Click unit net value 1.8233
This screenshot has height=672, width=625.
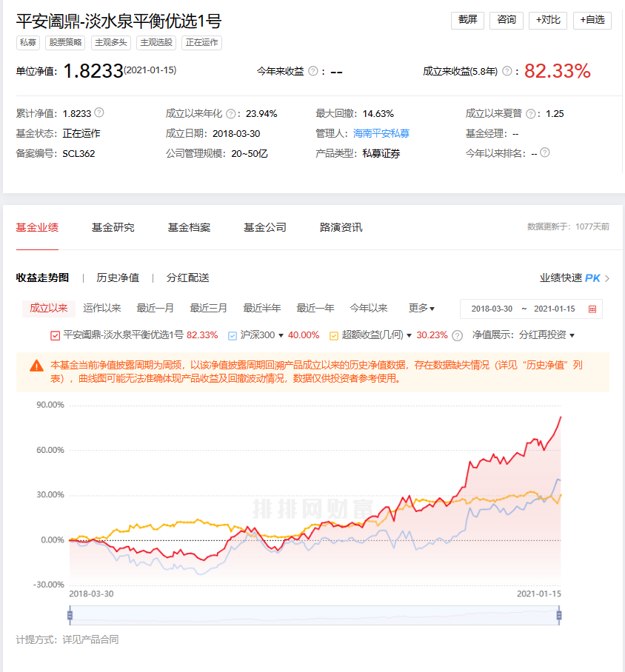click(93, 71)
